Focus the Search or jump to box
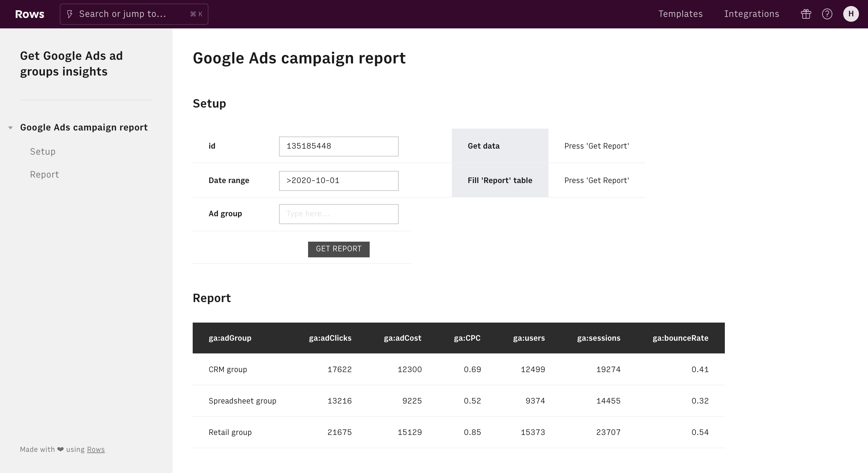The height and width of the screenshot is (473, 868). coord(134,14)
